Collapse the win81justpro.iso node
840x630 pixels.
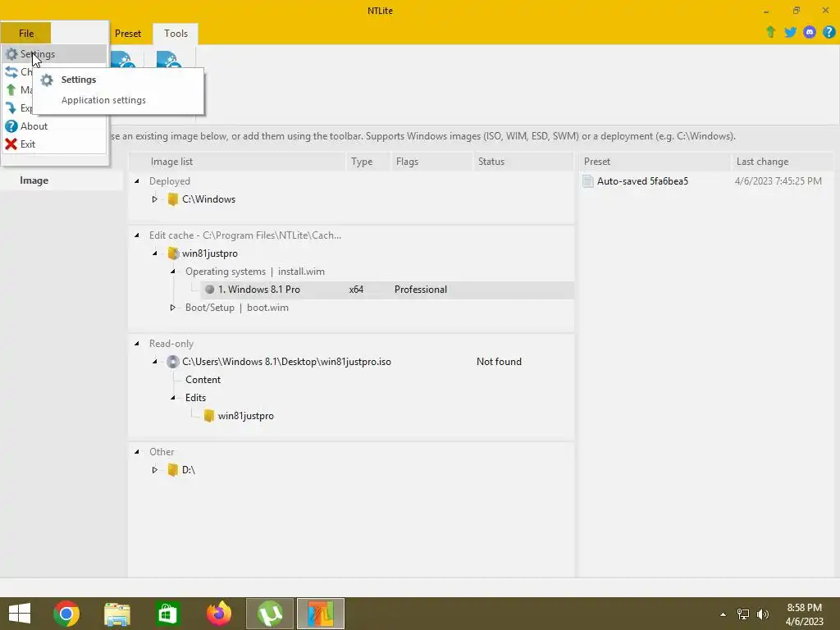pos(155,362)
